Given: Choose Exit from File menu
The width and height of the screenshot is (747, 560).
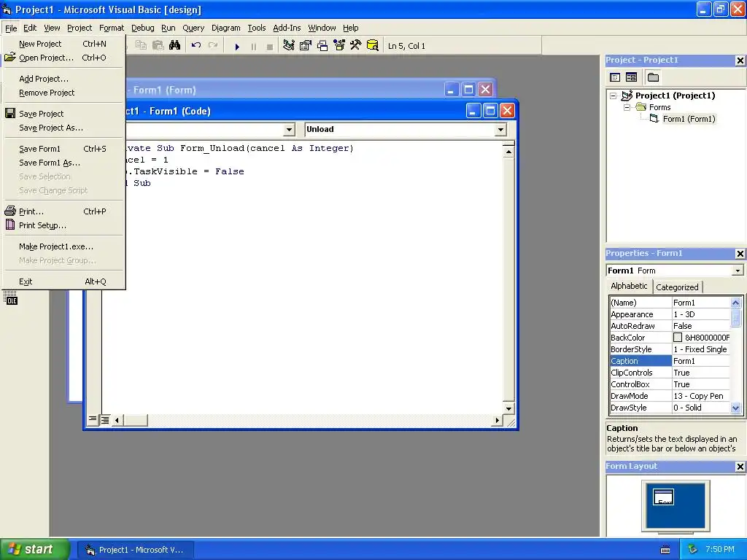Looking at the screenshot, I should [63, 281].
